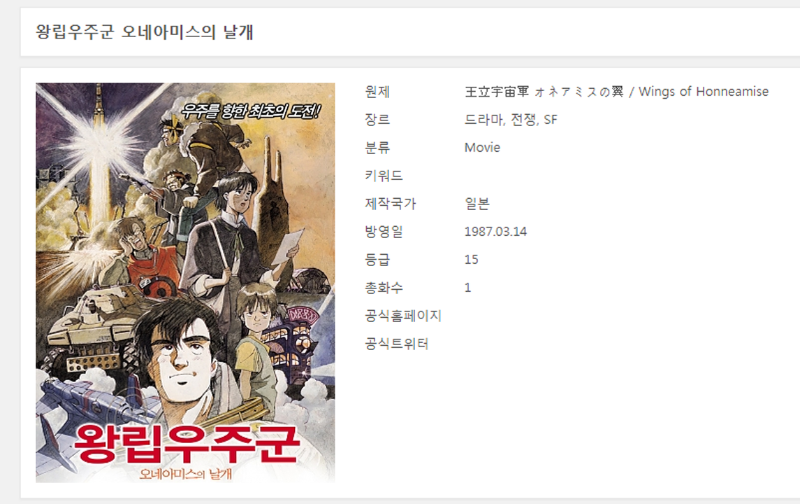Click the 총화수 field label

click(384, 288)
